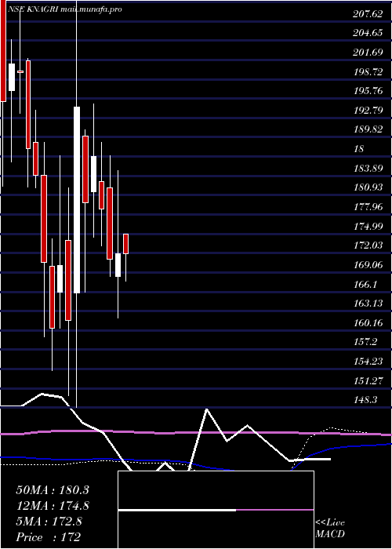This screenshot has height=549, width=392.
Task: Click the 189.82 price label
Action: click(368, 129)
